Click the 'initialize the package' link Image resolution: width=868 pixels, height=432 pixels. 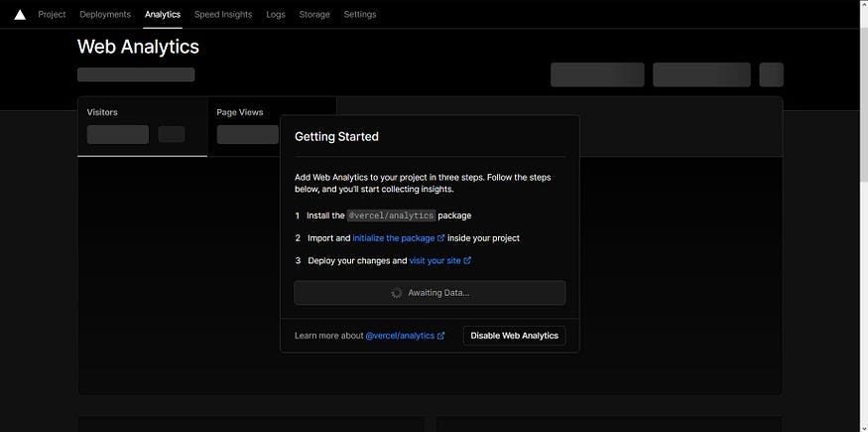[x=394, y=238]
